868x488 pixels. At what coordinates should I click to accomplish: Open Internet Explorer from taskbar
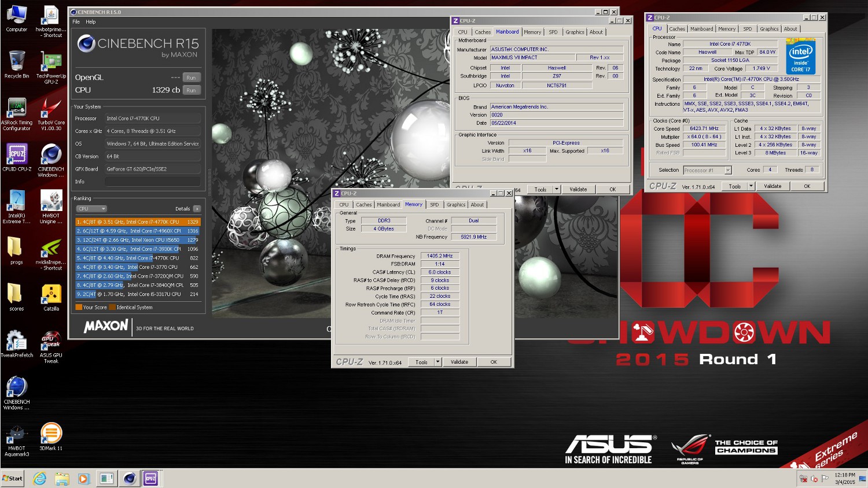[x=40, y=478]
